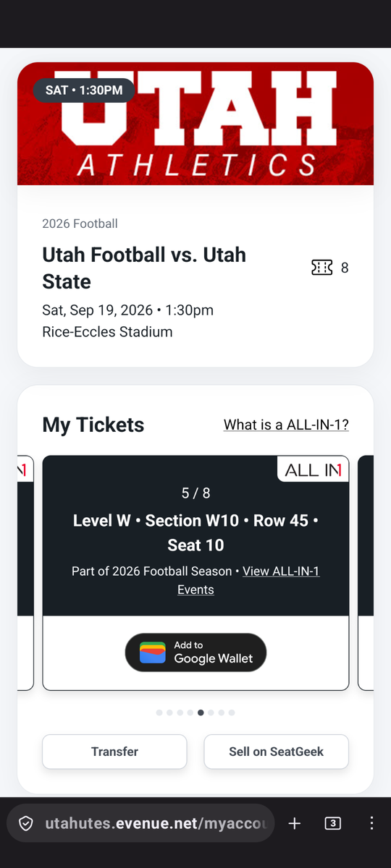Open What is a ALL-IN-1 link
391x868 pixels.
[x=286, y=425]
